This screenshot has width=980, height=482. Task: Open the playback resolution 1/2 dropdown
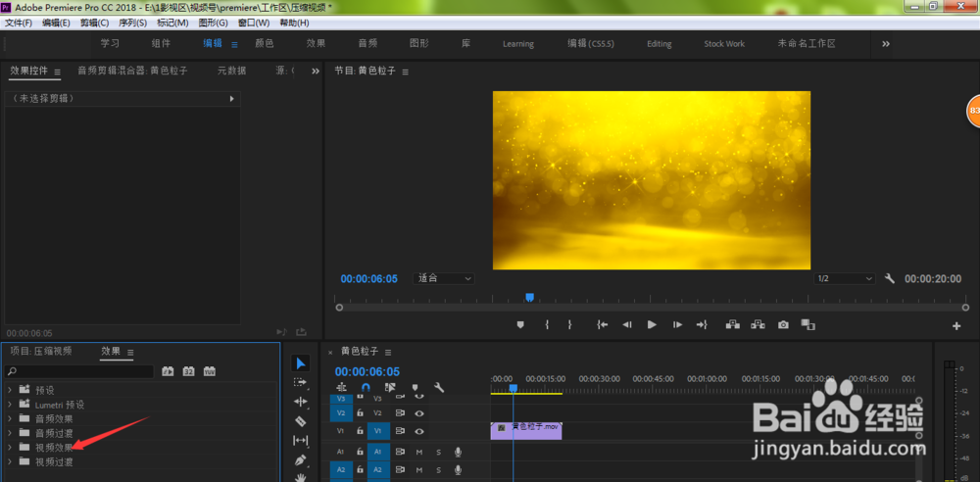coord(845,278)
